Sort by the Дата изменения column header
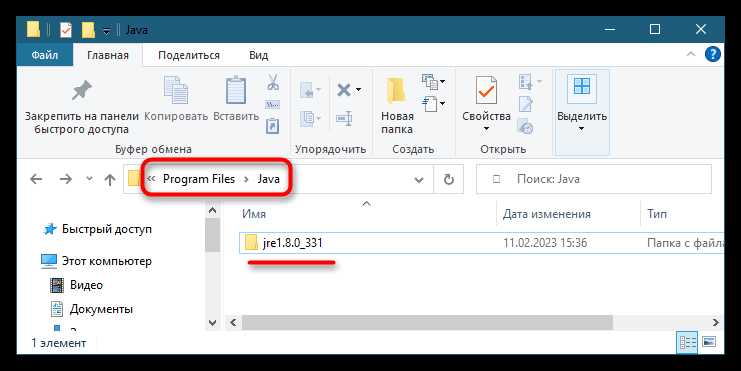The image size is (741, 371). point(546,214)
